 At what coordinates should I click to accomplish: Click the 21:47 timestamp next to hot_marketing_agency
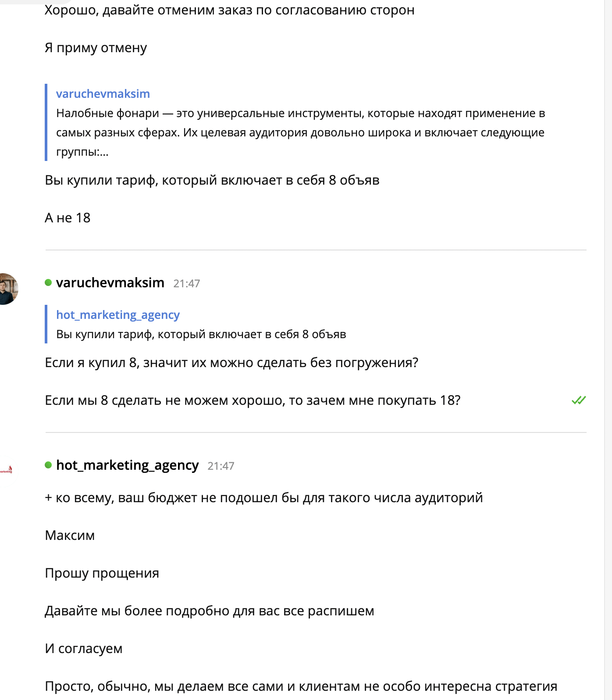tap(221, 466)
